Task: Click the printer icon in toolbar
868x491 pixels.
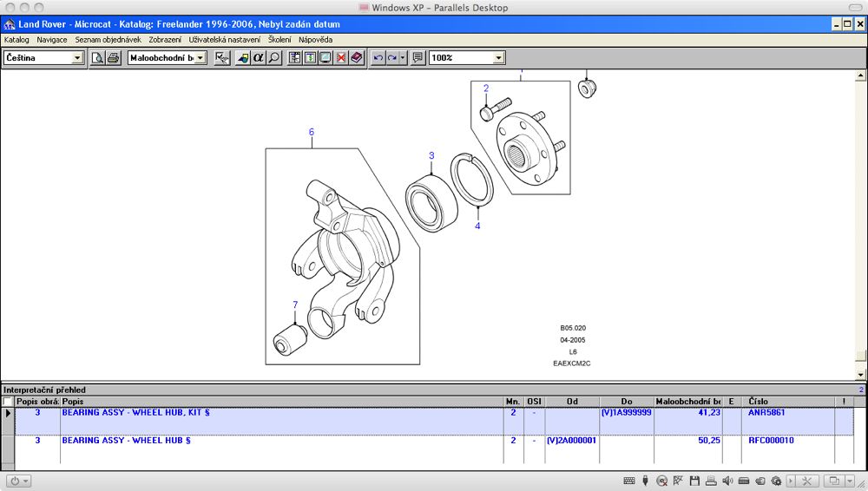Action: 113,58
